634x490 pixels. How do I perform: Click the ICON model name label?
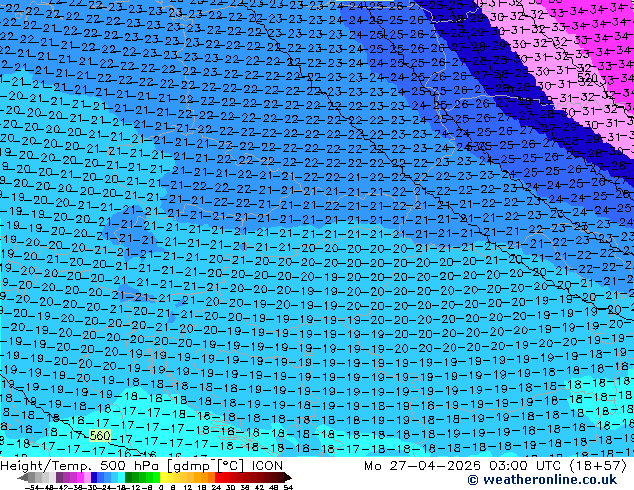267,466
